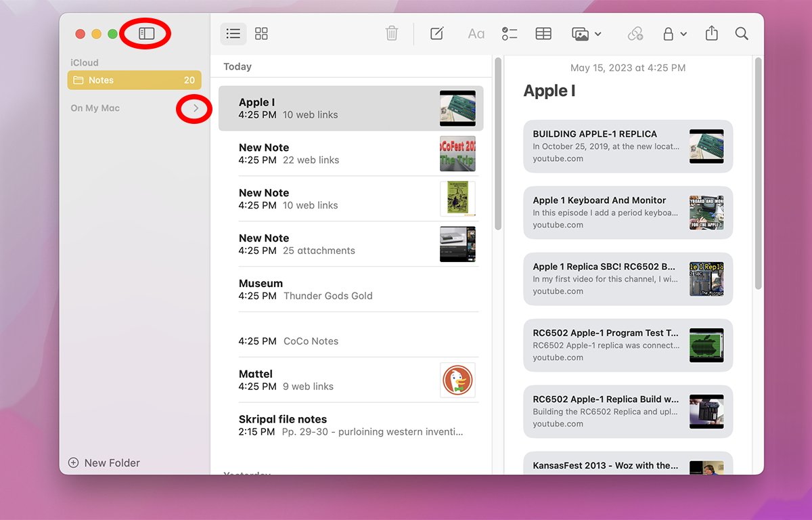Image resolution: width=812 pixels, height=520 pixels.
Task: Click the Mattel note DuckDuckGo thumbnail
Action: pos(457,380)
